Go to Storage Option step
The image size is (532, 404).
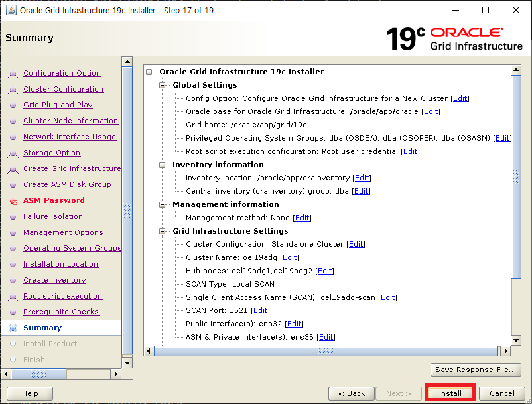pyautogui.click(x=52, y=153)
